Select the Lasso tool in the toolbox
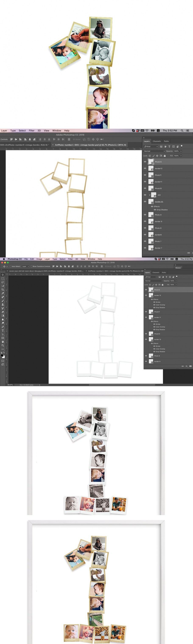Screen dimensions: 193x644 coord(3,282)
